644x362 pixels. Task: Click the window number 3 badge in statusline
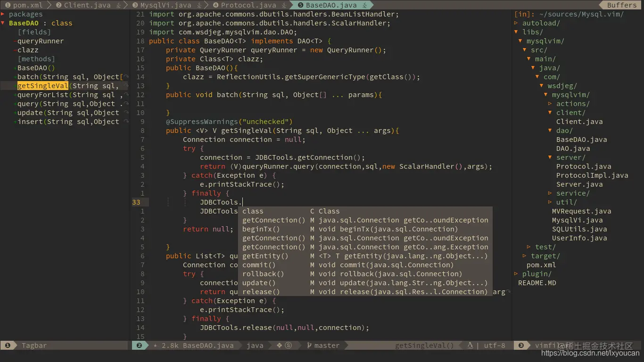(521, 346)
